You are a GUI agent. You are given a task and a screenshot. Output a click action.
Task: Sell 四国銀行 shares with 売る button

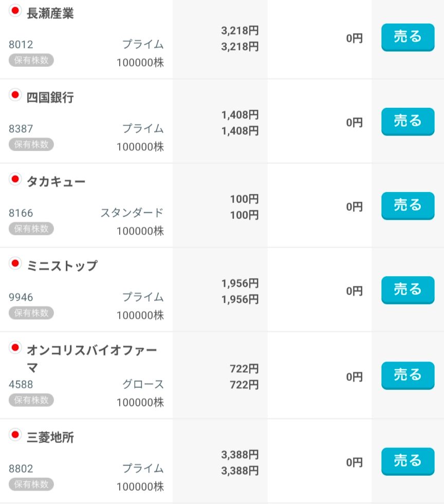(x=408, y=121)
